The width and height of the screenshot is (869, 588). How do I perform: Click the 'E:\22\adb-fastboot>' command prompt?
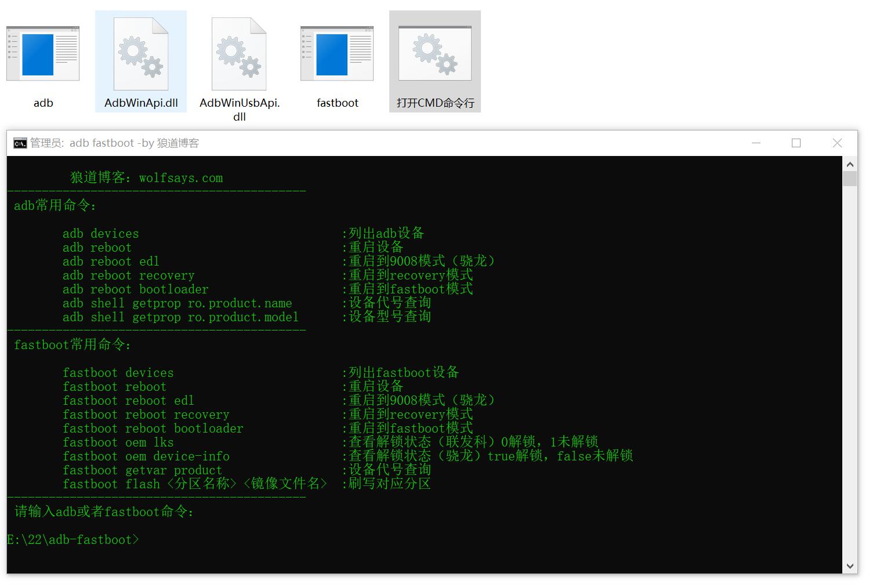[x=74, y=540]
